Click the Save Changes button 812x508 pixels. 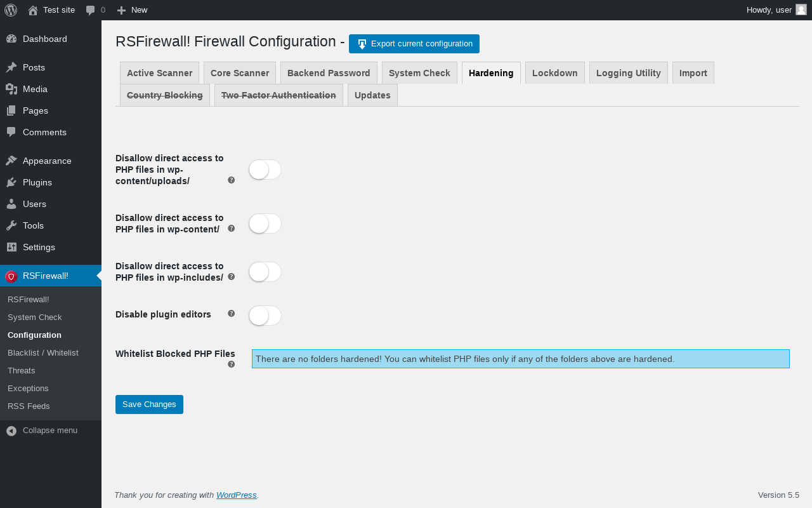point(149,404)
